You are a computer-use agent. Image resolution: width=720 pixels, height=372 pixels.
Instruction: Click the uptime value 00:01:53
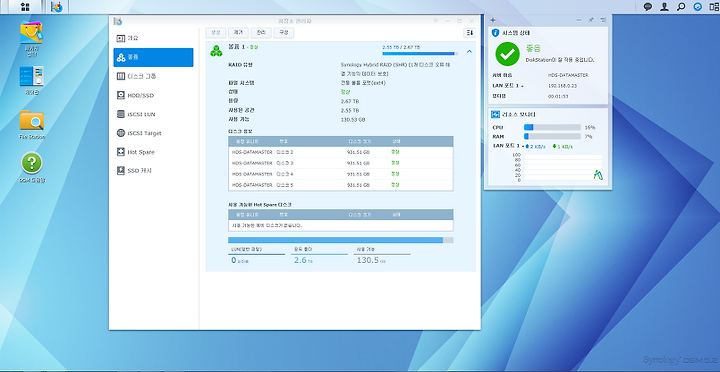tap(558, 96)
